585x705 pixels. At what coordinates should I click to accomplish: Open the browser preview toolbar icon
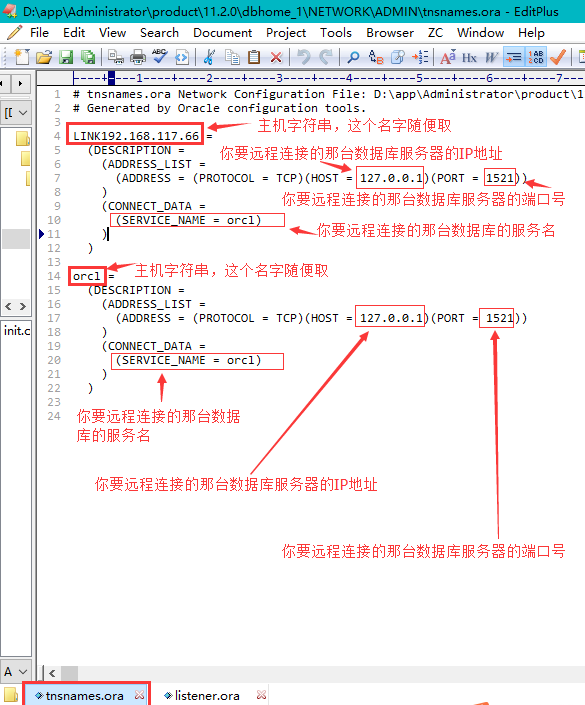[182, 57]
